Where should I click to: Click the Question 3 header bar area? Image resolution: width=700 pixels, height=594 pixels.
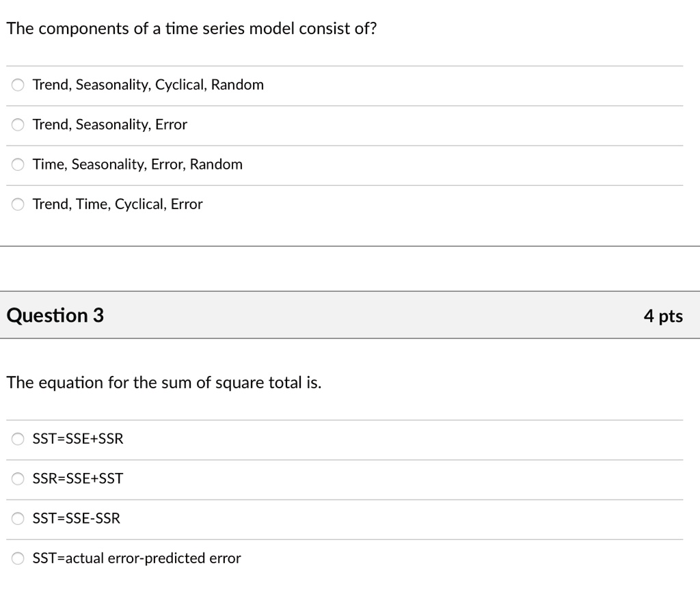[350, 315]
